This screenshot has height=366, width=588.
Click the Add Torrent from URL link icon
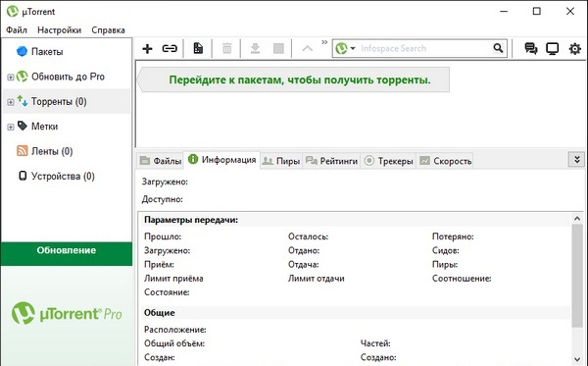click(x=170, y=48)
